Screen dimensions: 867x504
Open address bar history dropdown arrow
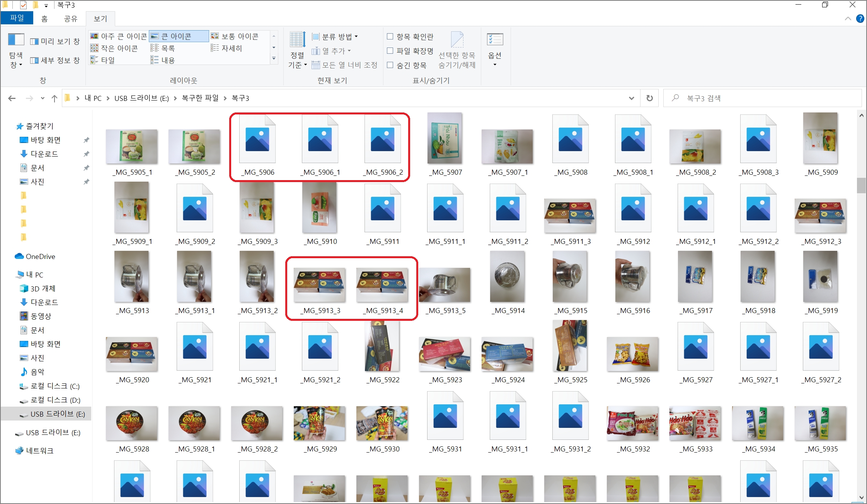pos(632,98)
